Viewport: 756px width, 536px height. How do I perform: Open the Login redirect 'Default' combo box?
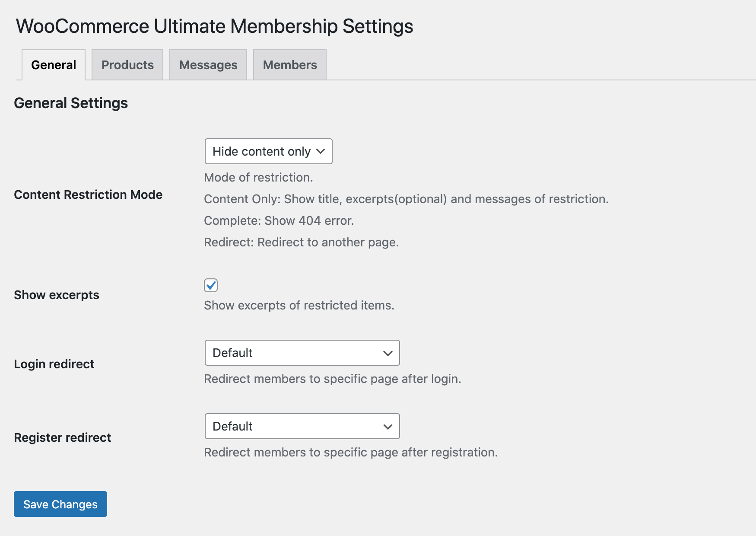(302, 353)
